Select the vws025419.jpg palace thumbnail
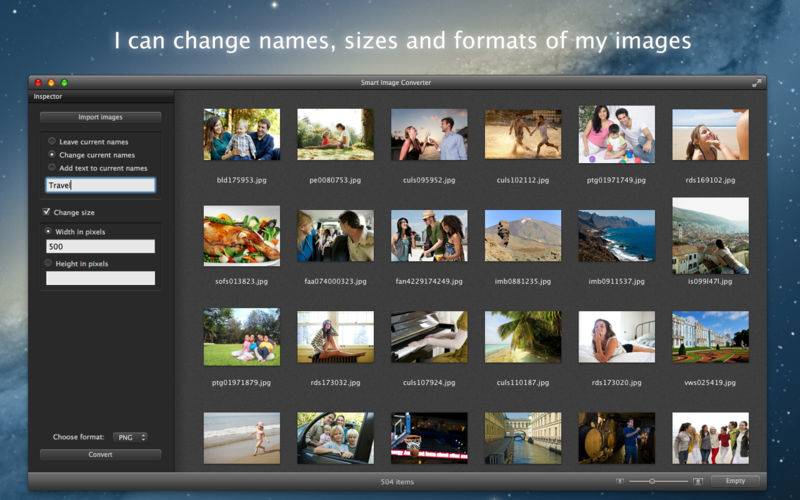This screenshot has width=800, height=500. click(711, 337)
